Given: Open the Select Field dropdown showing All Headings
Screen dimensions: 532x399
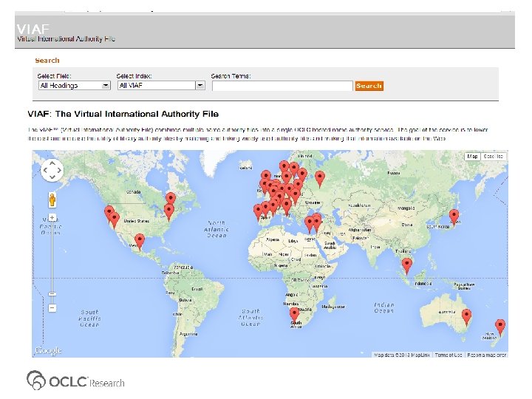Looking at the screenshot, I should [75, 86].
